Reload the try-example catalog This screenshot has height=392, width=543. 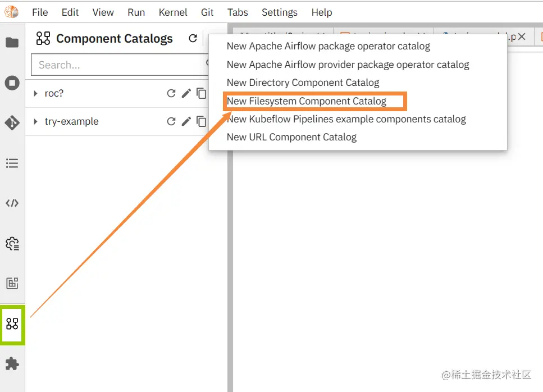172,121
